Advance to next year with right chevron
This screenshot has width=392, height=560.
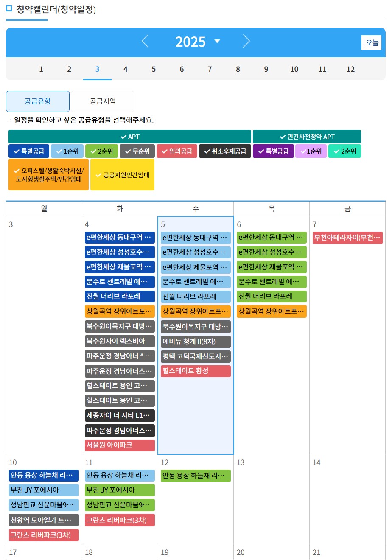coord(246,42)
